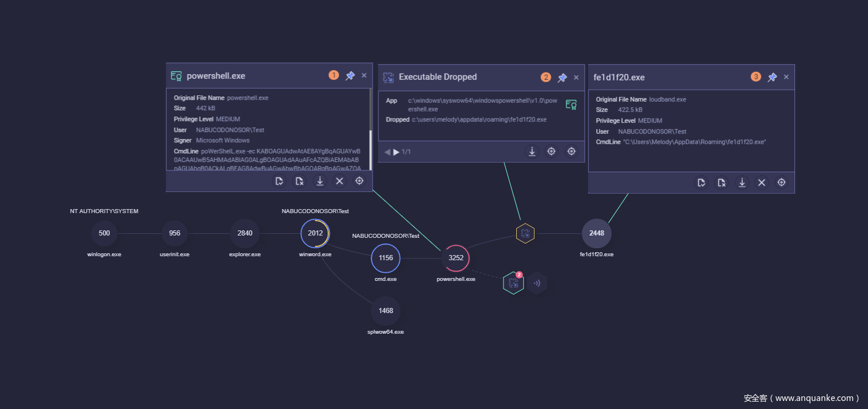The height and width of the screenshot is (409, 868).
Task: Click X action icon in fe1d1f20.exe toolbar
Action: tap(762, 183)
